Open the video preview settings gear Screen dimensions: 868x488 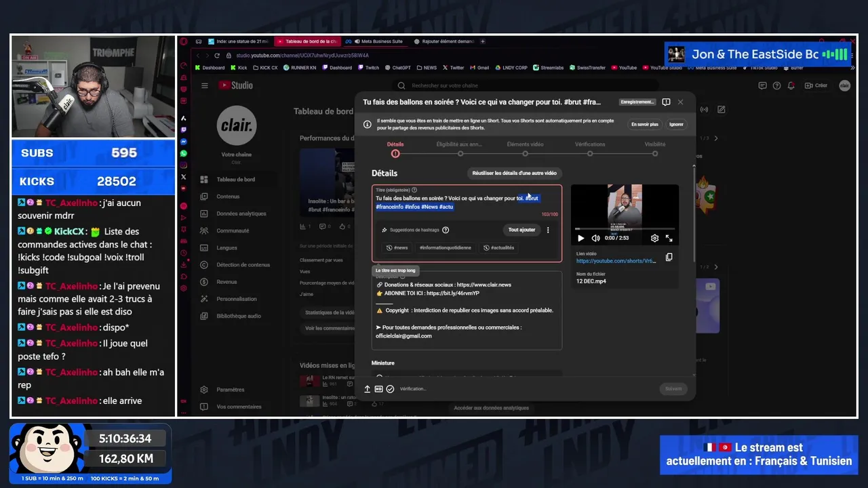pos(654,238)
